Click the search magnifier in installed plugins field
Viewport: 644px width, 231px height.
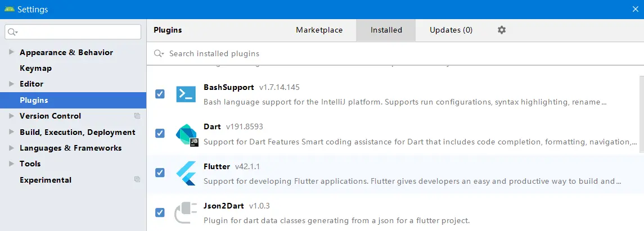[159, 54]
